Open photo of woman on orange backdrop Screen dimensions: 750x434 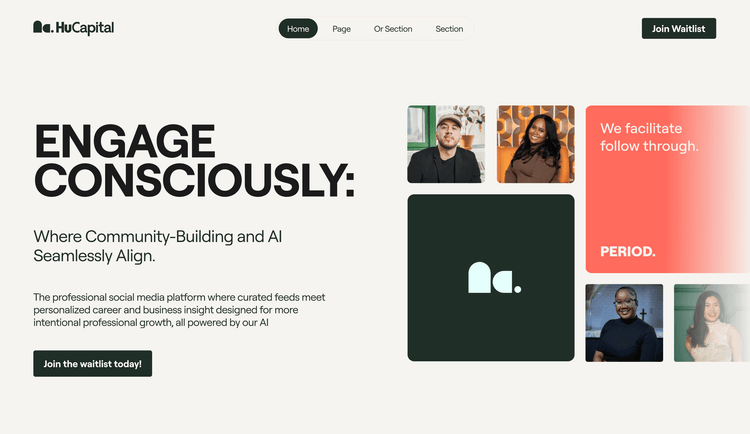(536, 144)
